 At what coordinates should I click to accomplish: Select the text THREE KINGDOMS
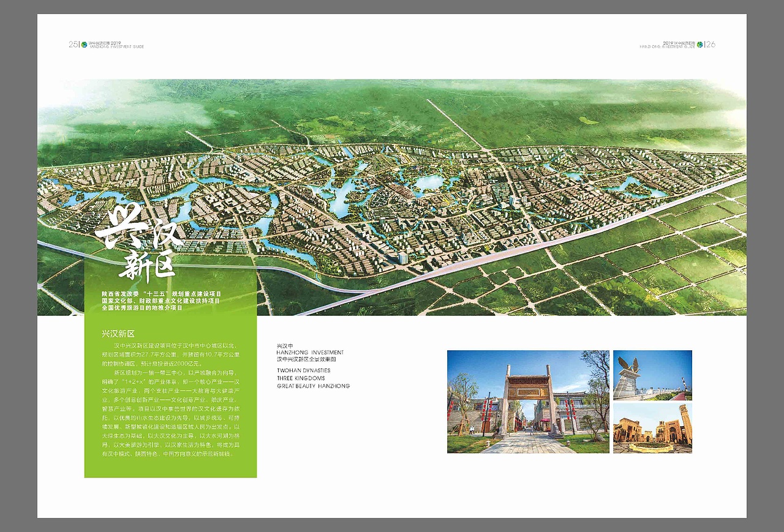tap(301, 378)
